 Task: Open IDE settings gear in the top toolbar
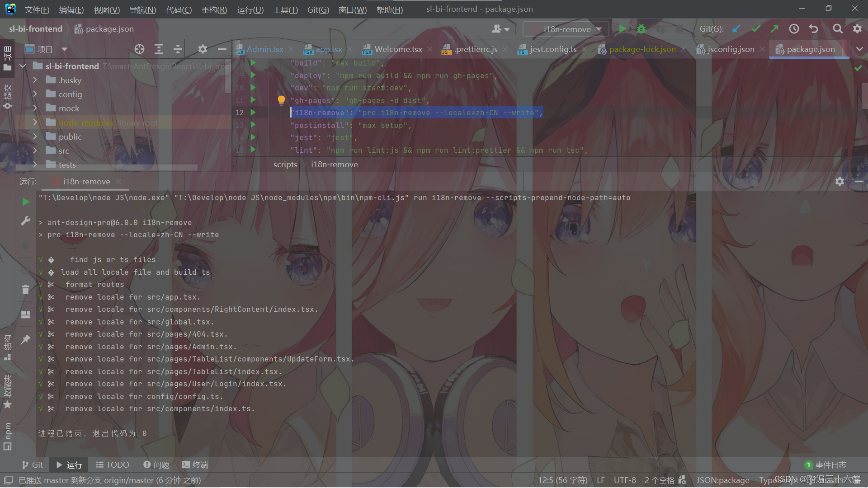[857, 29]
